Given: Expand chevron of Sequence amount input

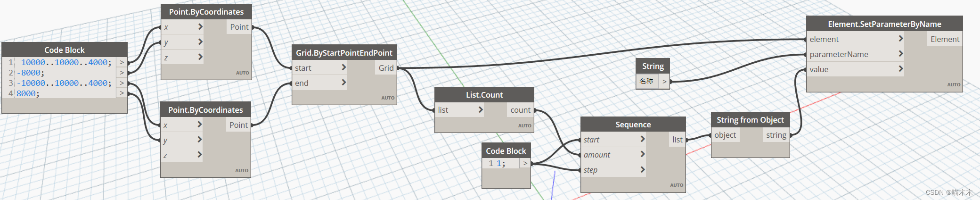Looking at the screenshot, I should (642, 154).
